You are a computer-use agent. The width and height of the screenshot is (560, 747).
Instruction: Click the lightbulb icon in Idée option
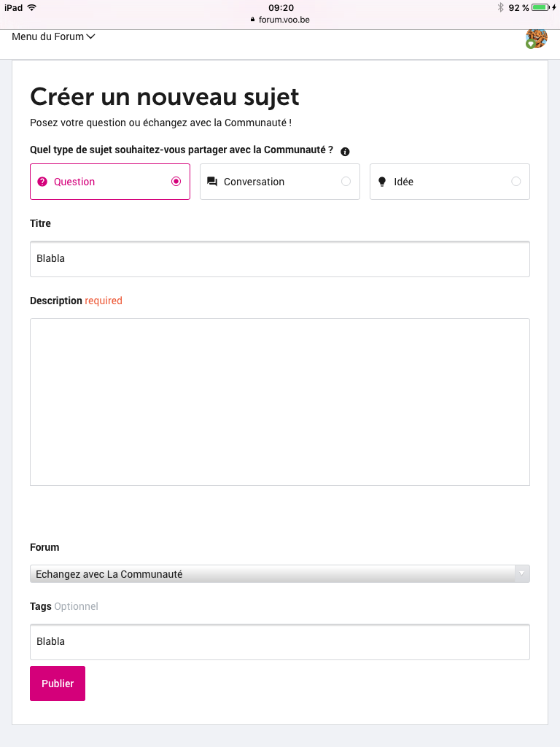[382, 182]
